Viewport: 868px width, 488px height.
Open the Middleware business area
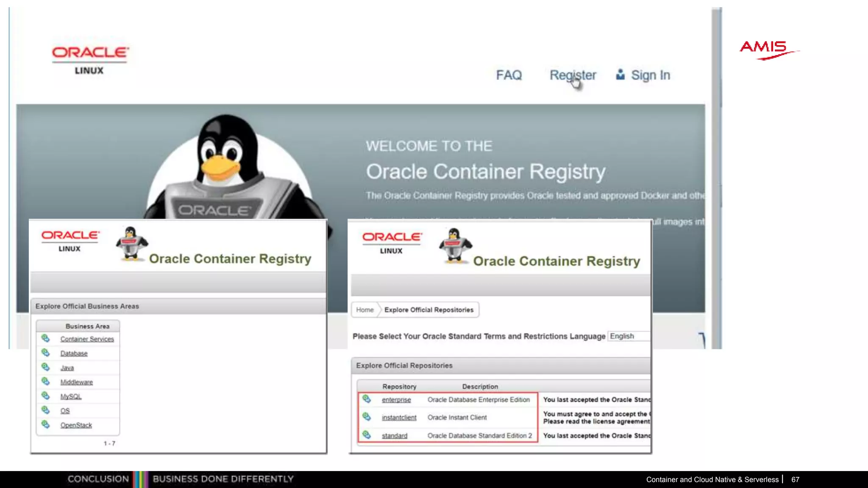[76, 382]
